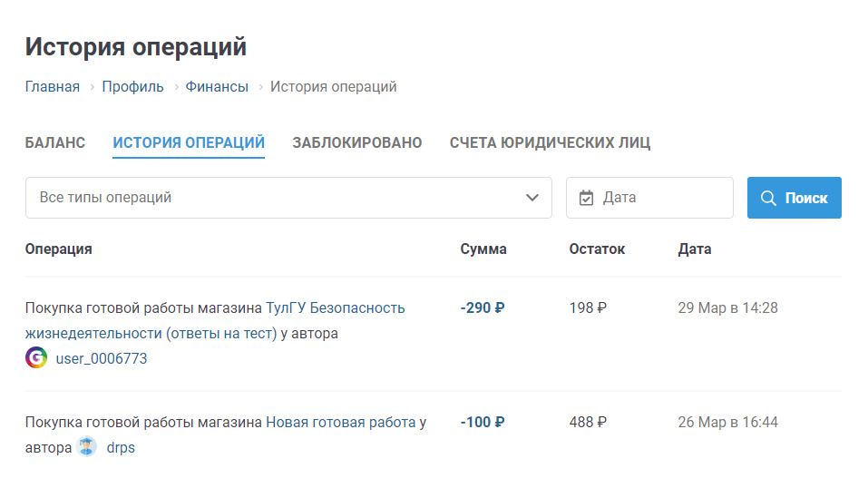Expand the dropdown chevron for operation types
Viewport: 868px width, 478px height.
point(532,198)
